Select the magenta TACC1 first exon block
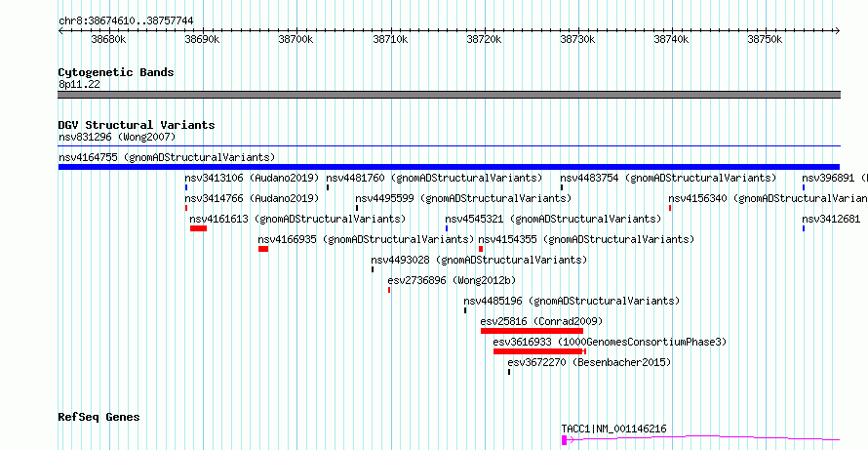This screenshot has width=868, height=450. point(564,440)
